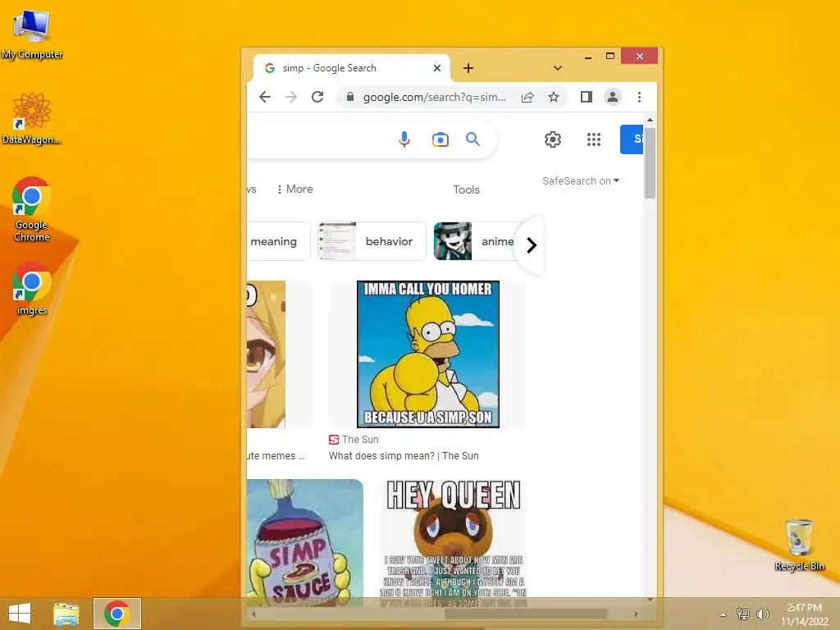Open the tab search dropdown arrow
The height and width of the screenshot is (630, 840).
558,68
